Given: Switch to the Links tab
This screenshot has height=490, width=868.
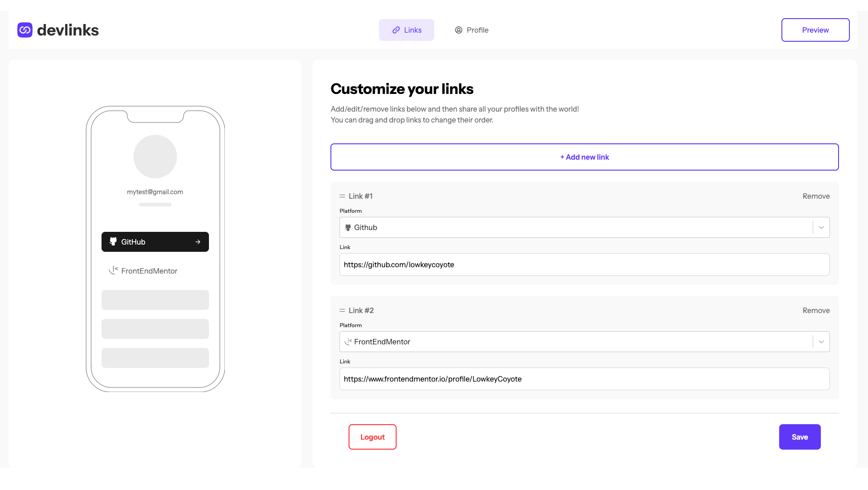Looking at the screenshot, I should pyautogui.click(x=407, y=30).
